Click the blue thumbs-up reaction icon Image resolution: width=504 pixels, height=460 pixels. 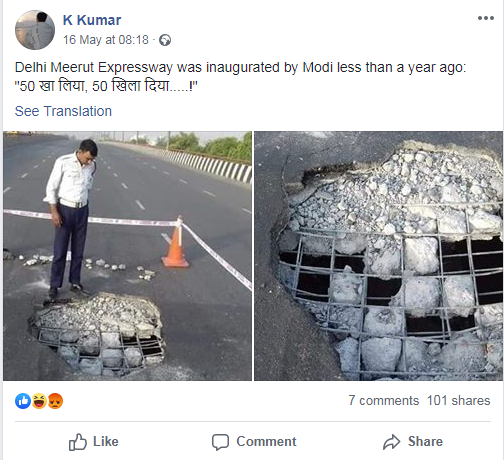(23, 401)
